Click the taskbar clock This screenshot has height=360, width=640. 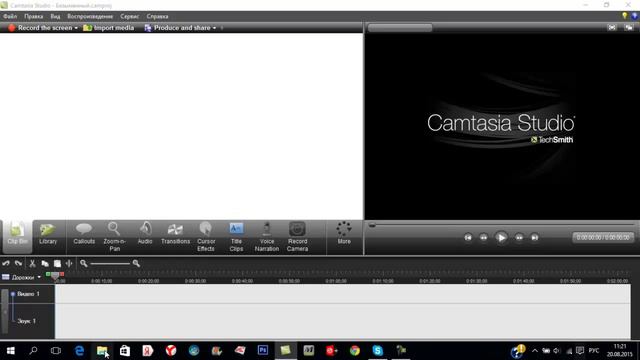(x=620, y=351)
